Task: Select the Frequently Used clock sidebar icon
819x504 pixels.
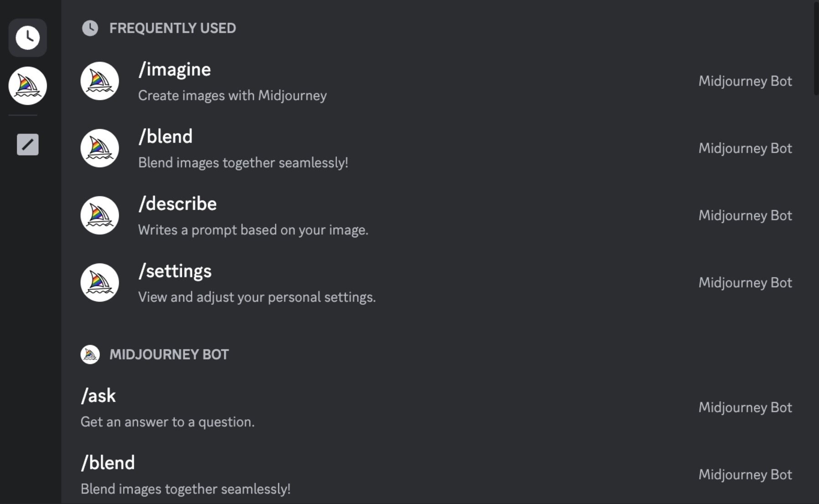Action: 27,38
